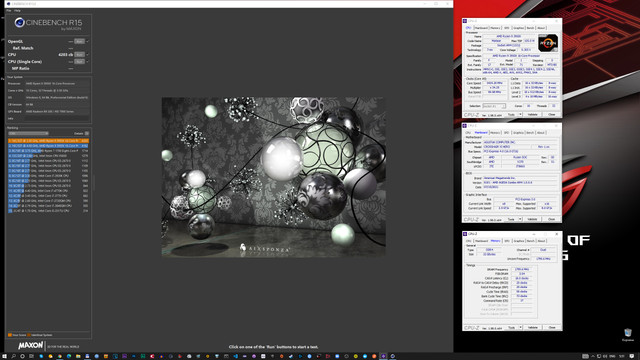Switch to About tab in bottom CPU-Z window

point(541,241)
